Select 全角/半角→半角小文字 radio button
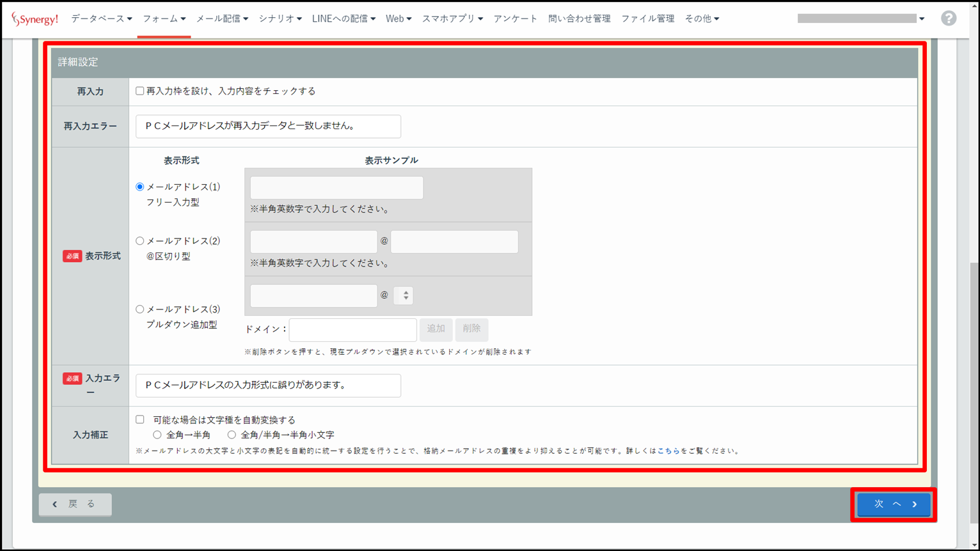This screenshot has height=551, width=980. click(232, 435)
